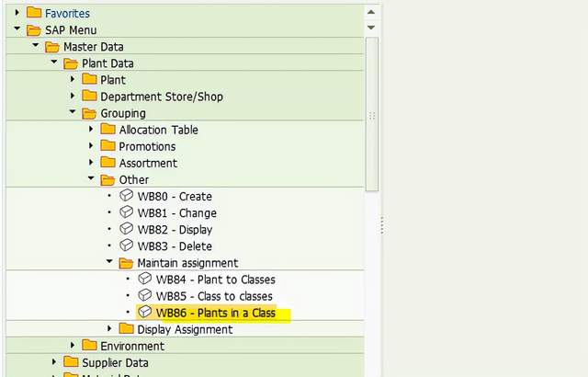Click the Allocation Table folder icon

coord(107,129)
